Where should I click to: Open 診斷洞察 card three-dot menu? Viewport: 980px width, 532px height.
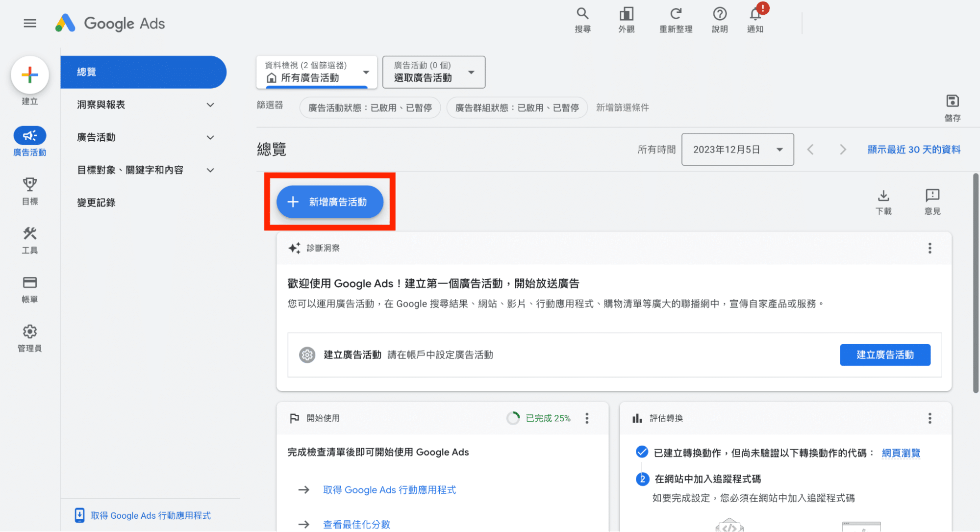coord(930,248)
